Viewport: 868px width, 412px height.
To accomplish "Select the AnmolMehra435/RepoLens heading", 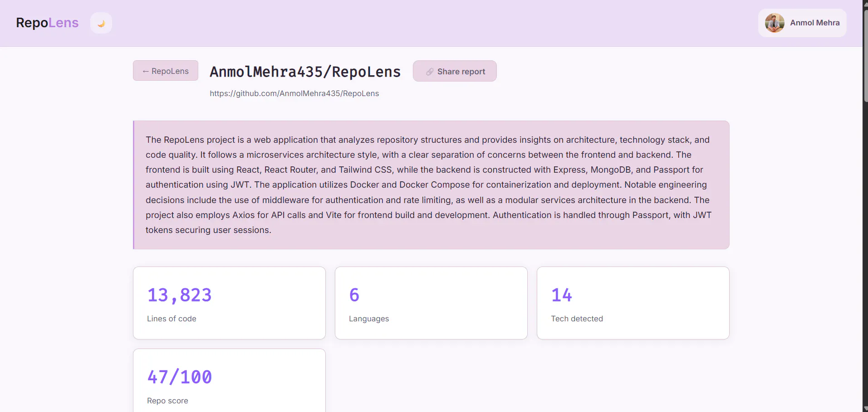I will click(305, 72).
